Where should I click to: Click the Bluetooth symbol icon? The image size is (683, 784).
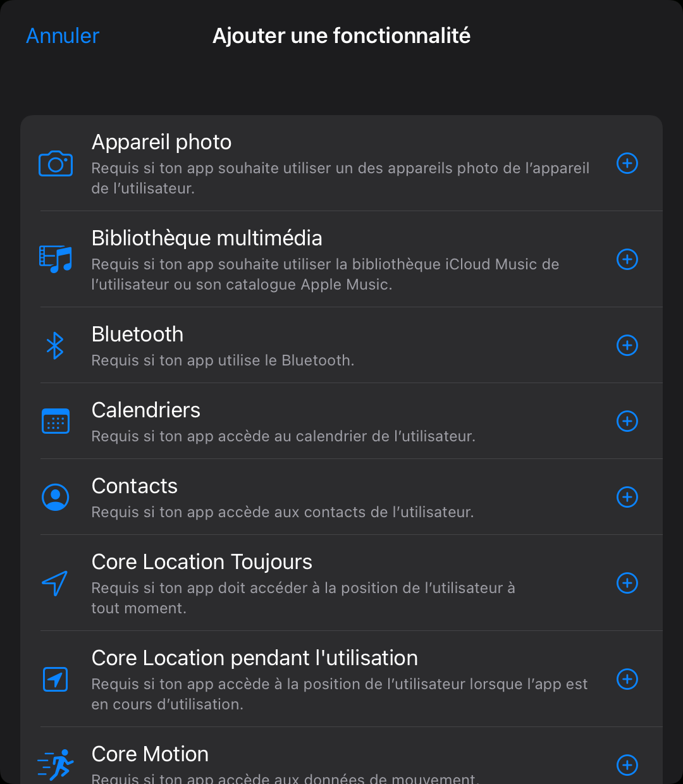point(56,345)
